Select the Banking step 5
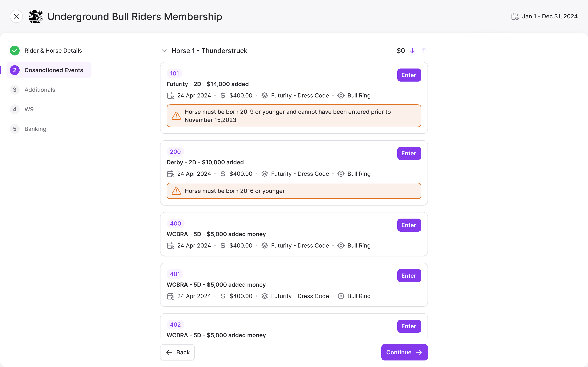The width and height of the screenshot is (588, 367). click(35, 129)
